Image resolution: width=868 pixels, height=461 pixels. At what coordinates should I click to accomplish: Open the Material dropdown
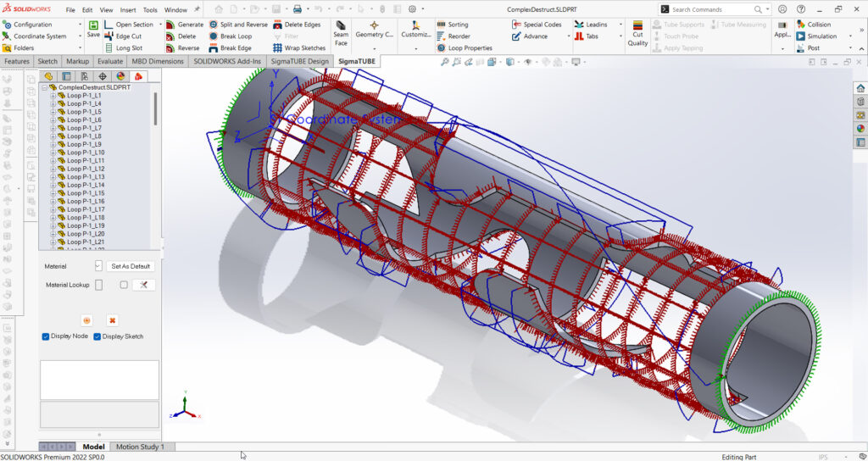[98, 266]
